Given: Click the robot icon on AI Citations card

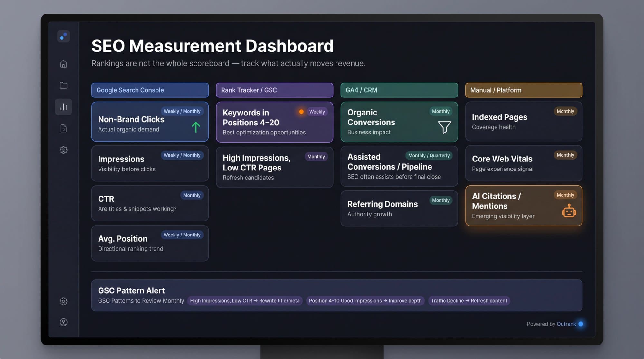Looking at the screenshot, I should (569, 211).
